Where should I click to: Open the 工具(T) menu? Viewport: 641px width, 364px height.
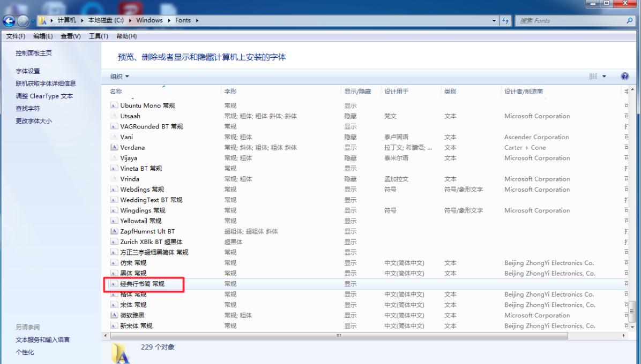(99, 36)
